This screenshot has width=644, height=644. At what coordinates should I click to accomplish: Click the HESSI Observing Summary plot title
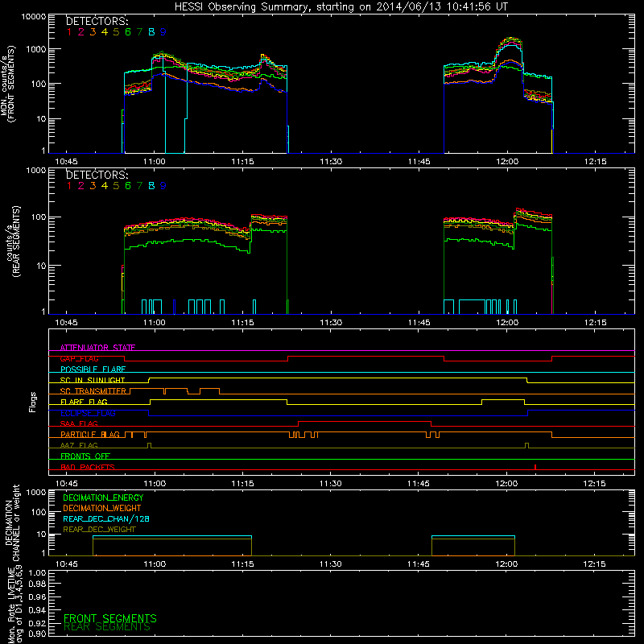341,6
